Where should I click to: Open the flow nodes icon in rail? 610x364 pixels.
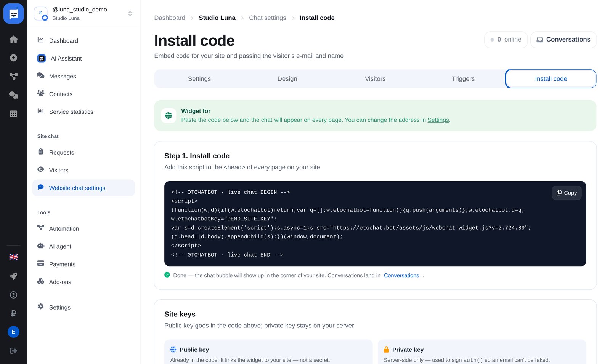click(13, 77)
